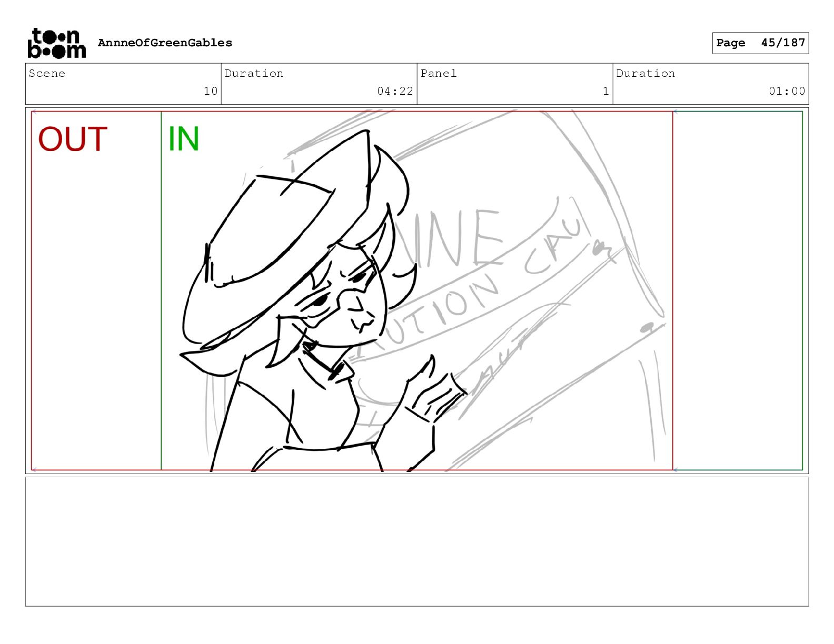Click the panel duration value 01:00

click(x=787, y=91)
